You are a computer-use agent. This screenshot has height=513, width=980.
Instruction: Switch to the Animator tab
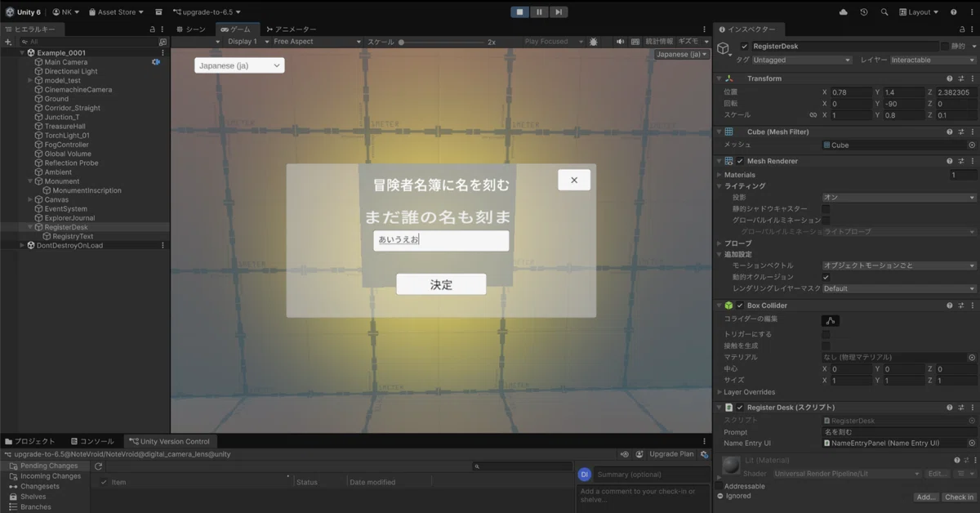(291, 29)
